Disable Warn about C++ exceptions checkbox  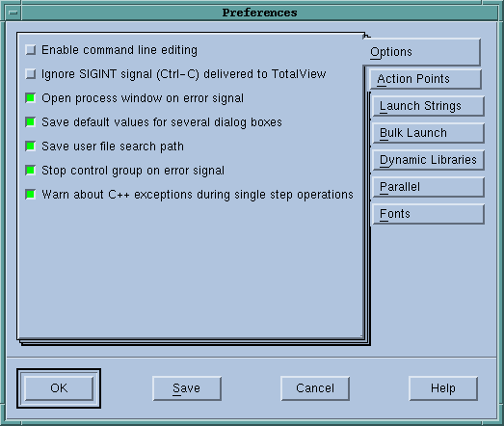pos(31,195)
